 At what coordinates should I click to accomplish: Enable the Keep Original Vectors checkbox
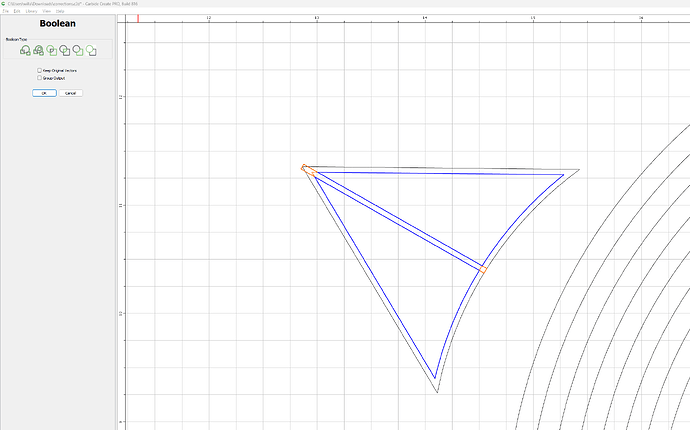click(x=40, y=70)
